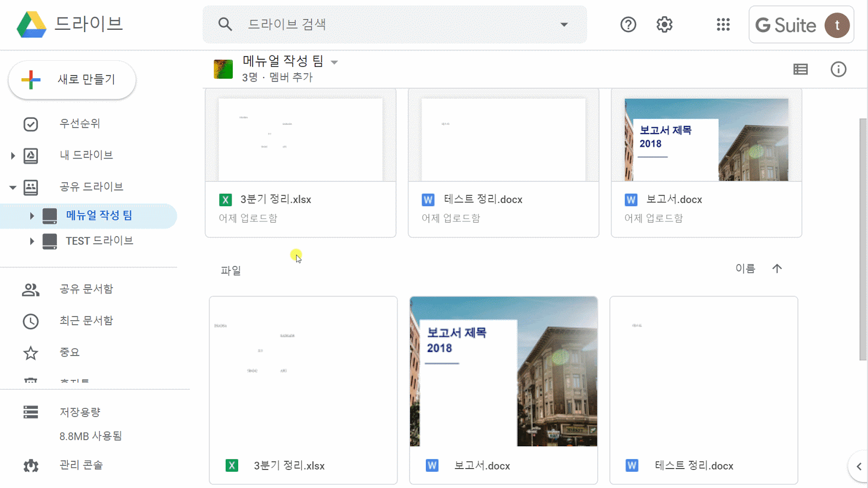This screenshot has width=868, height=488.
Task: Click the 새로 만들기 button
Action: 72,80
